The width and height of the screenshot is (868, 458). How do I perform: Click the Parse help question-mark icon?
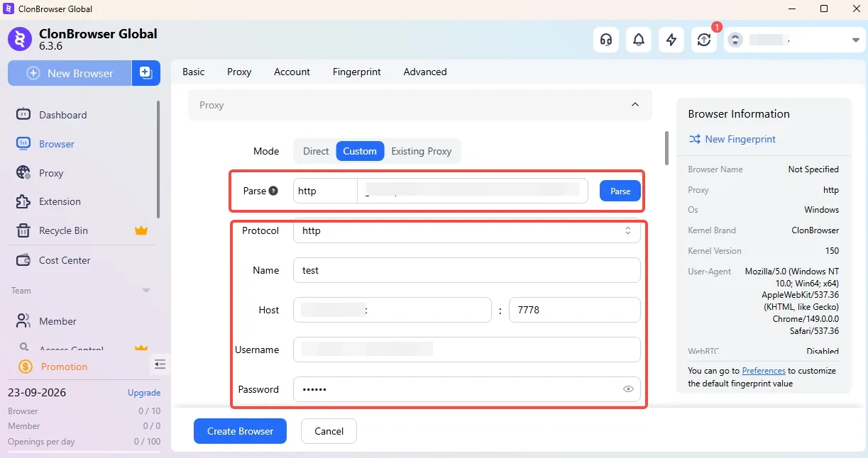[273, 191]
